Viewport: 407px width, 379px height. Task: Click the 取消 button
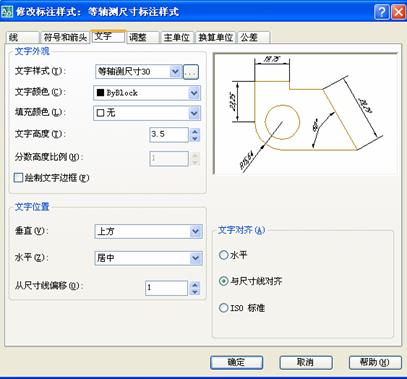pos(306,362)
